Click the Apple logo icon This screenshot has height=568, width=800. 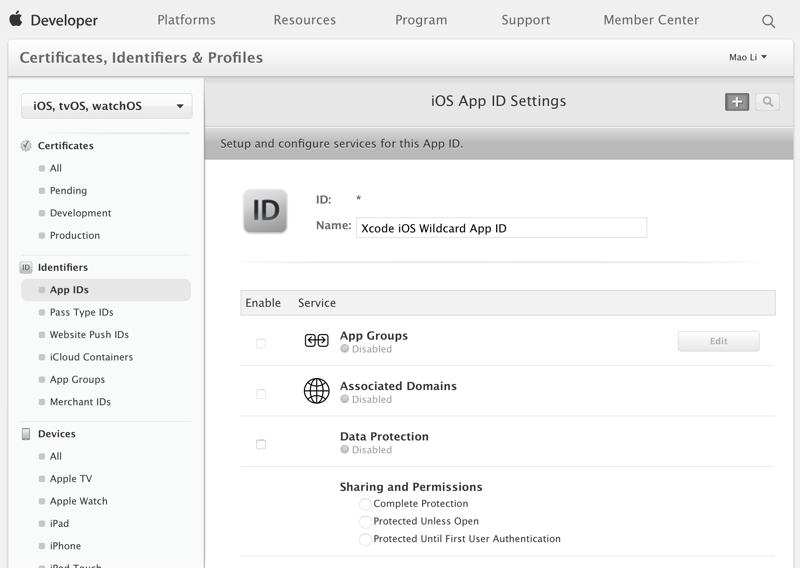(x=16, y=20)
